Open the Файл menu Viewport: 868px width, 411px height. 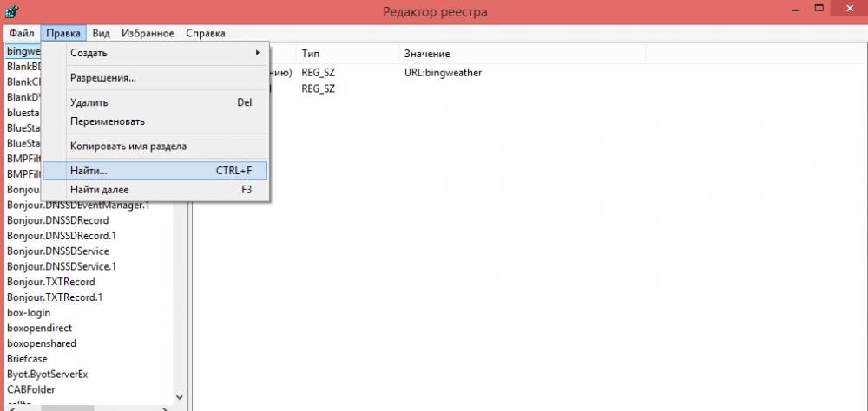[22, 33]
